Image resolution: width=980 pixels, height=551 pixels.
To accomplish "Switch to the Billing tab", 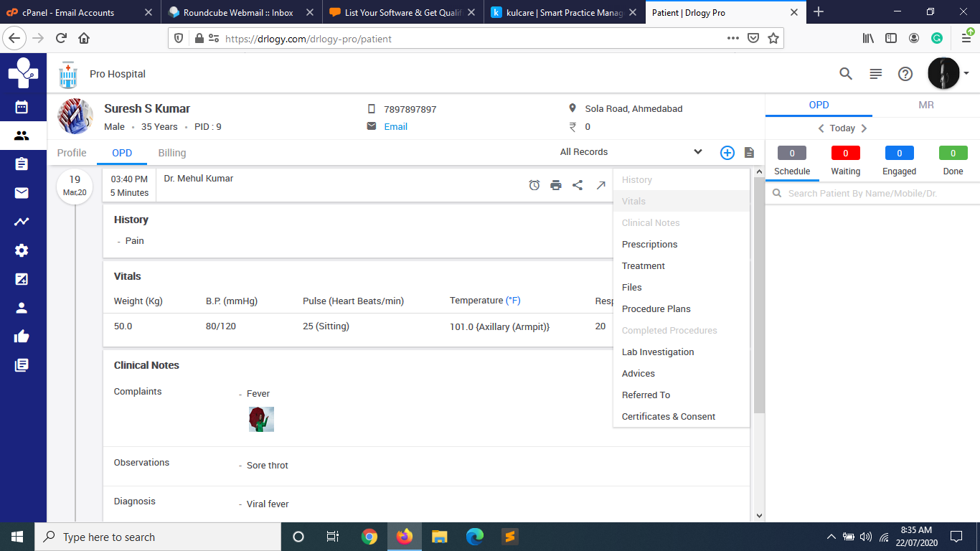I will pyautogui.click(x=171, y=153).
